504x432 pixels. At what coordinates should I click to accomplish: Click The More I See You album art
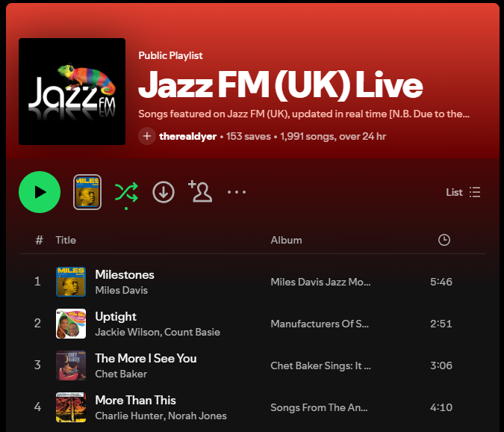(x=71, y=365)
